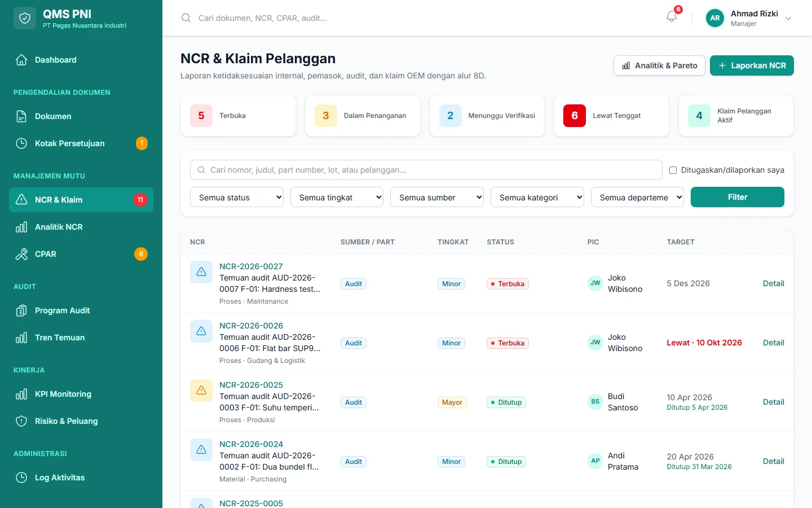The image size is (812, 508).
Task: Click the Risiko & Peluang shield icon
Action: [21, 421]
